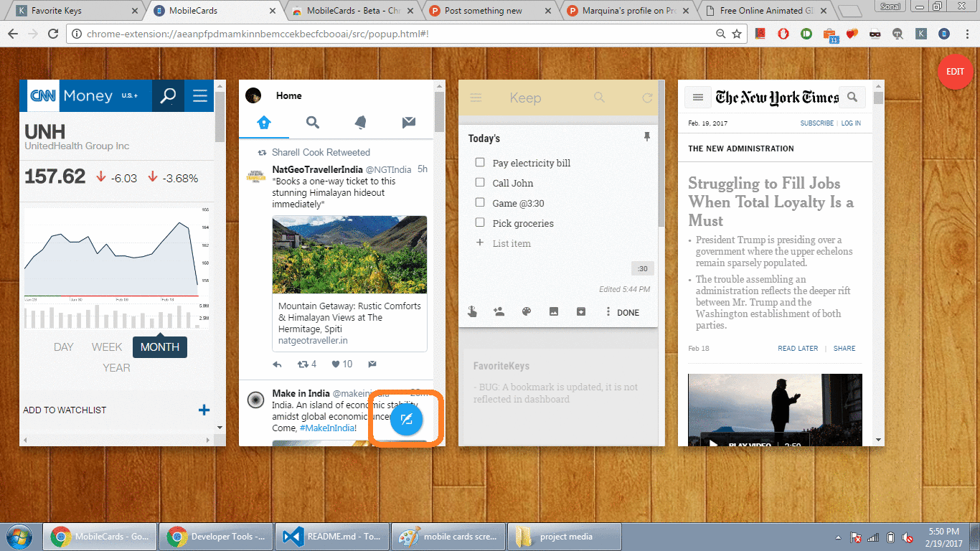Click DONE on the Keep note

click(x=628, y=313)
